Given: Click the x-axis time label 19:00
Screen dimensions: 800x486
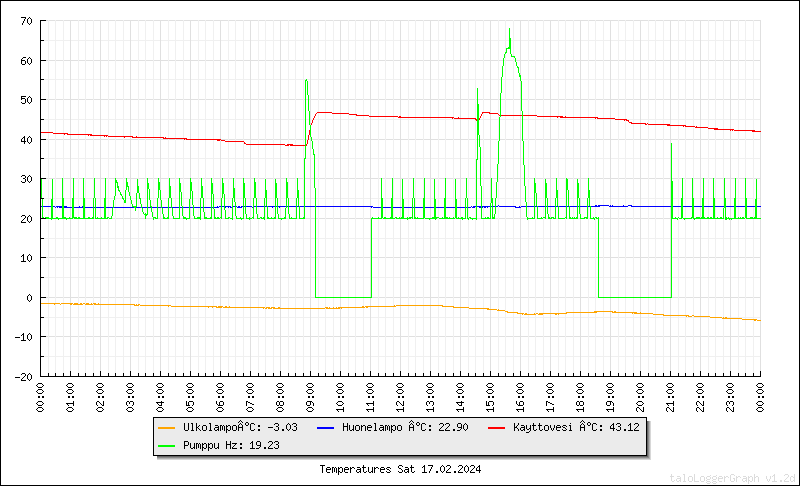Looking at the screenshot, I should [611, 398].
